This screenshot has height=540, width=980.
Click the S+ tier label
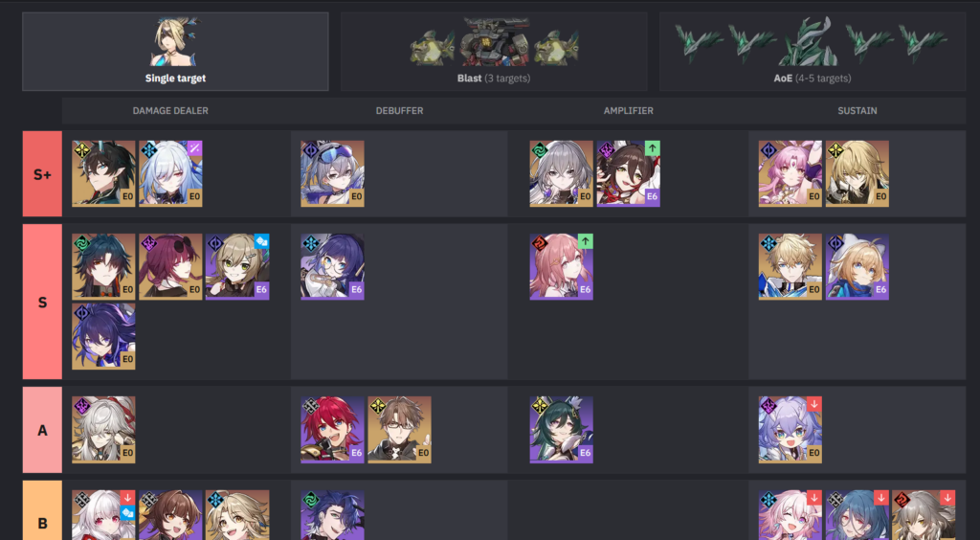coord(42,173)
